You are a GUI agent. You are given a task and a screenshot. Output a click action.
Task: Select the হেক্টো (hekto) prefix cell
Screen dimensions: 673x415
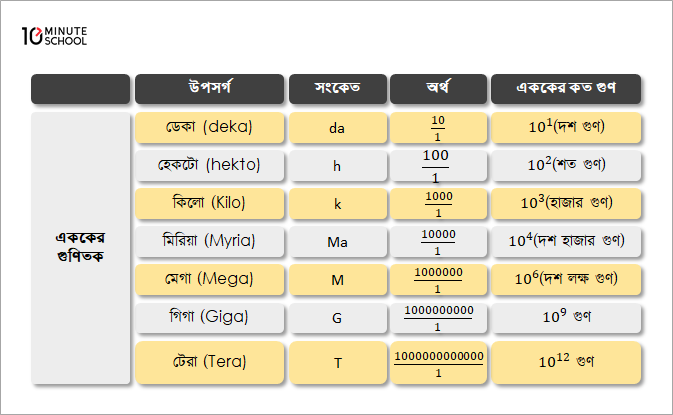pyautogui.click(x=209, y=165)
